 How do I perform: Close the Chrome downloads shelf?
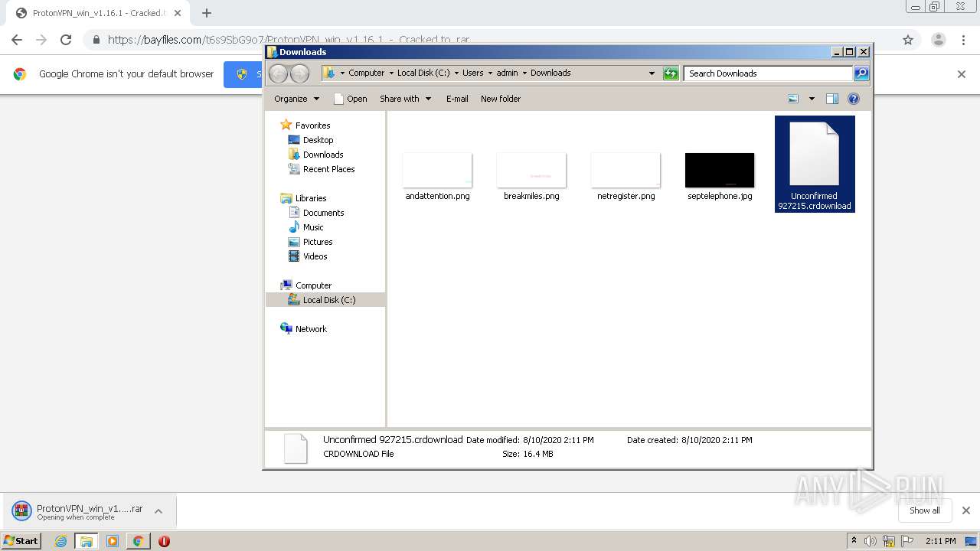click(966, 510)
